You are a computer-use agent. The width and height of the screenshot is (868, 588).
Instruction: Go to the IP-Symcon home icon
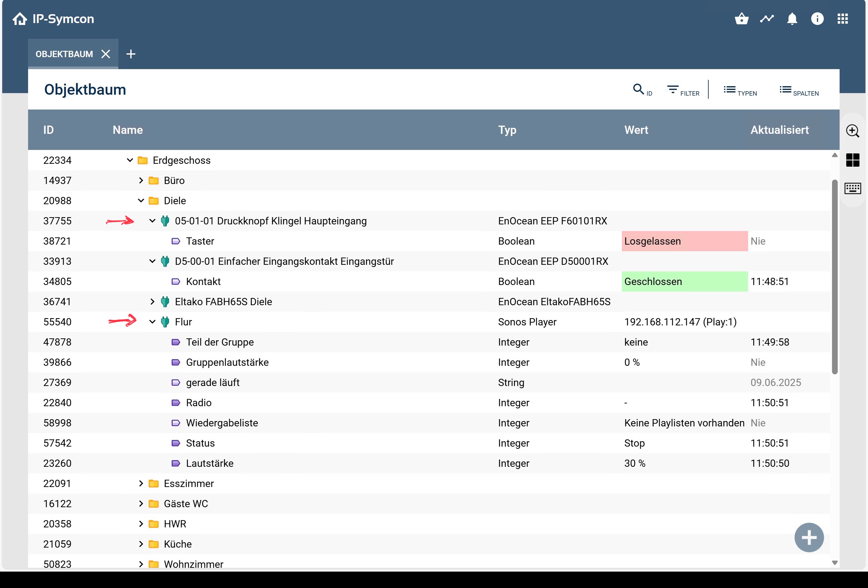20,19
